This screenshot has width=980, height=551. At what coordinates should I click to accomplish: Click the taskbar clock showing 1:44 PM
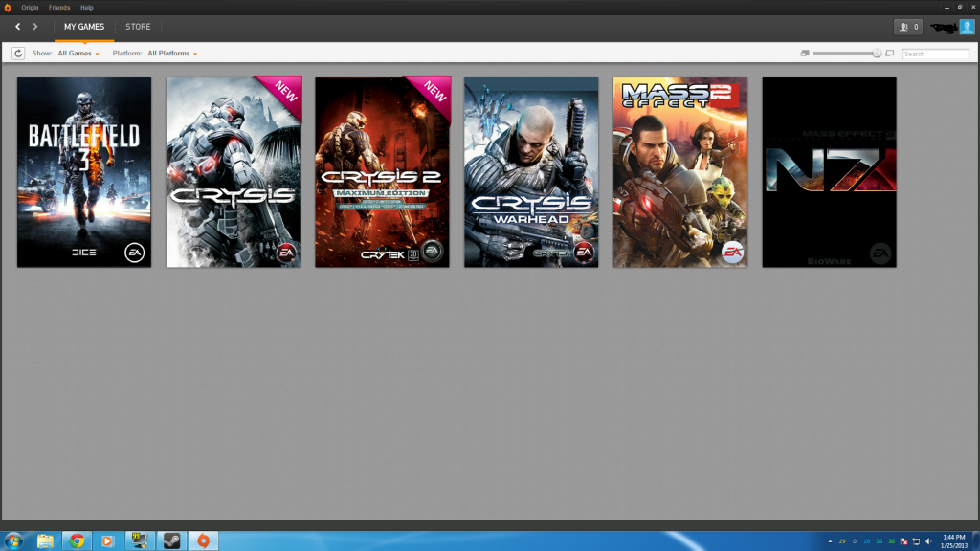pos(954,541)
